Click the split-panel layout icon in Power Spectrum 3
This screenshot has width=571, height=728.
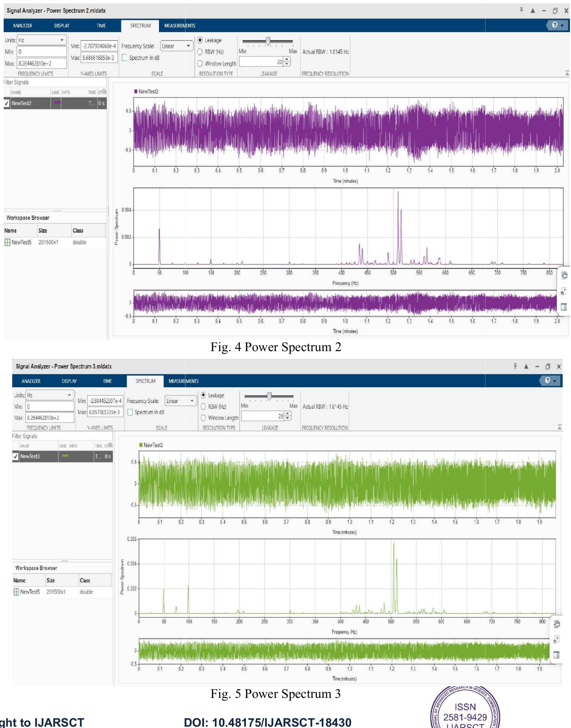coord(557,655)
